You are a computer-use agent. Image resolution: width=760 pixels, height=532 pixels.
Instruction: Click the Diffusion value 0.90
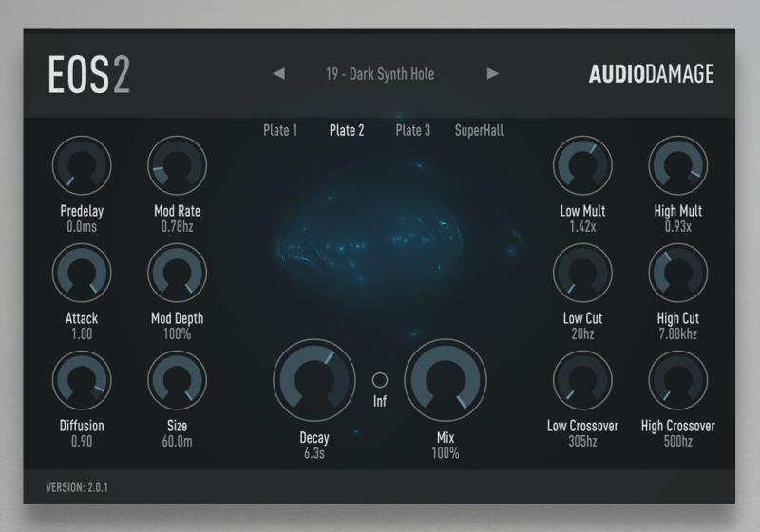point(82,442)
